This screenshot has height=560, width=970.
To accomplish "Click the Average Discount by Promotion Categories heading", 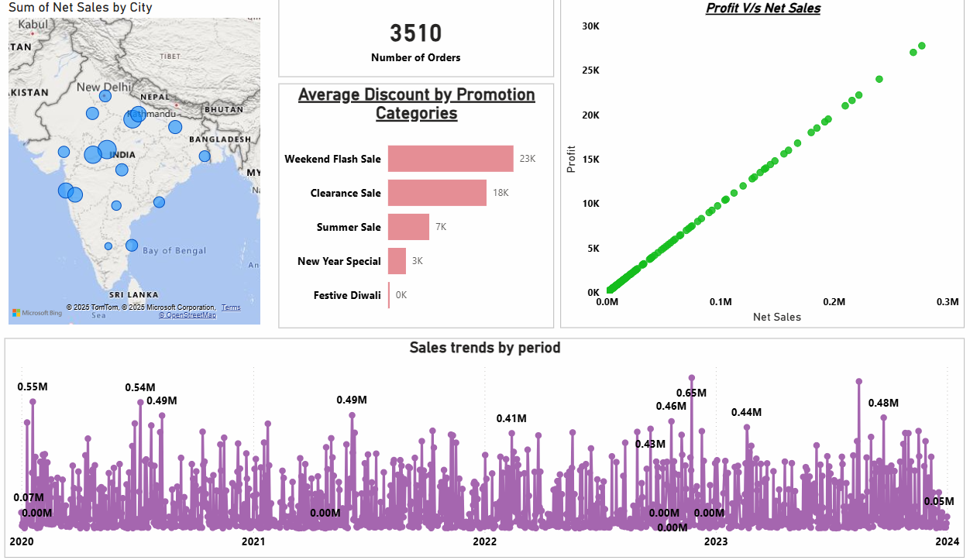I will (x=416, y=104).
